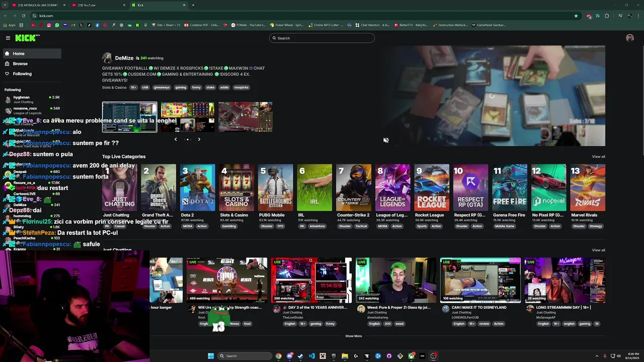644x362 pixels.
Task: Click the 'giveaways' tag on DeMize stream
Action: [162, 87]
